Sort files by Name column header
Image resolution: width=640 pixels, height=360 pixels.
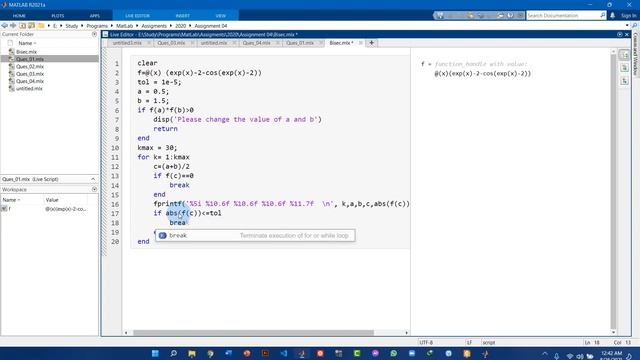[27, 43]
